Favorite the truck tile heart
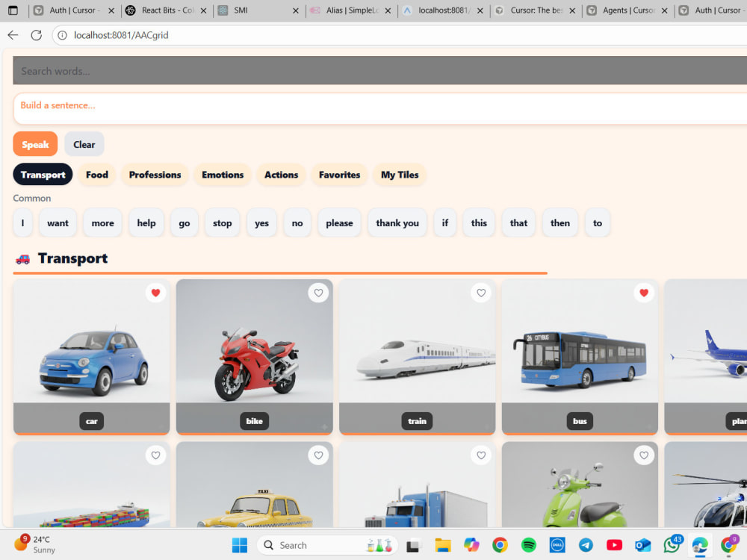 481,455
